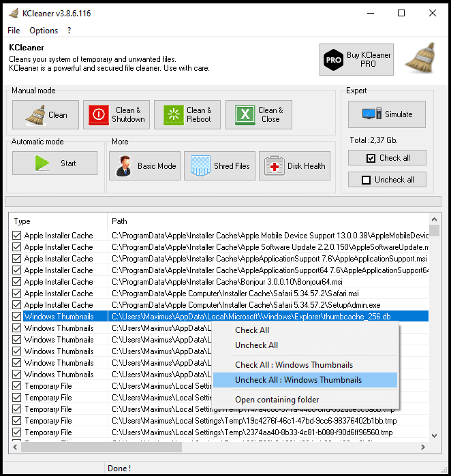
Task: Open the Options menu
Action: click(x=44, y=31)
